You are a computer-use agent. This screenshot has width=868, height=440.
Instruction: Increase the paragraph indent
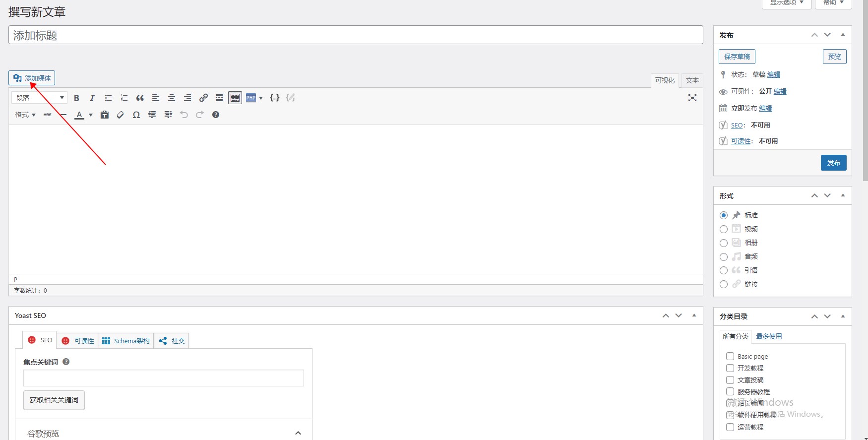tap(168, 115)
